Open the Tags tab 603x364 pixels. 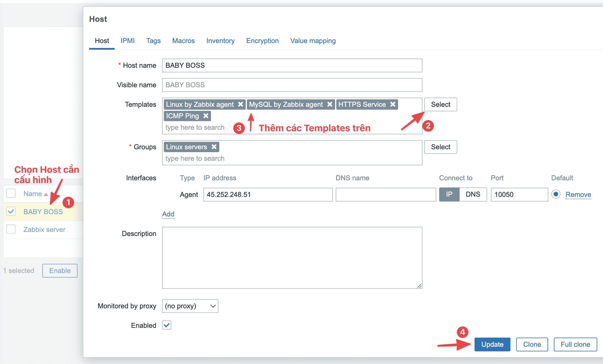153,41
